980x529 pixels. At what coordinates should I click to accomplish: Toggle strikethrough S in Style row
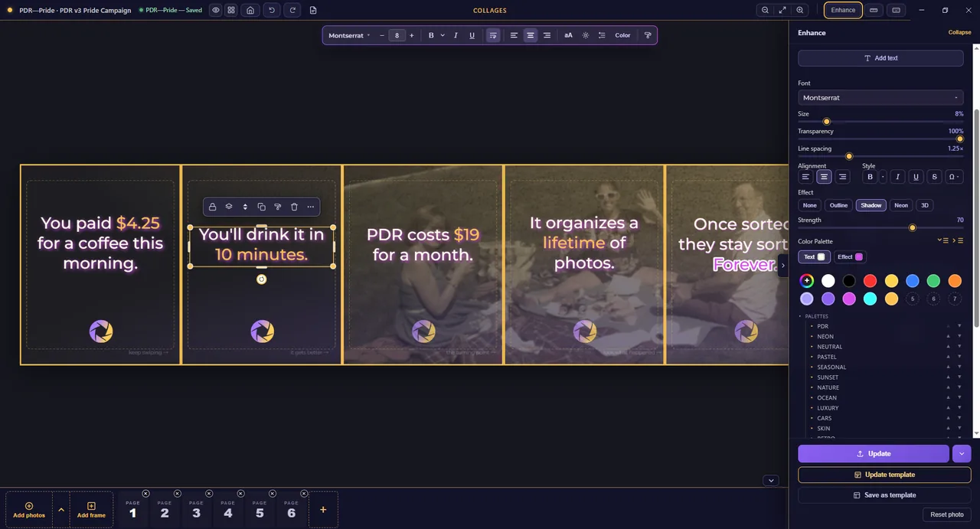pyautogui.click(x=934, y=177)
